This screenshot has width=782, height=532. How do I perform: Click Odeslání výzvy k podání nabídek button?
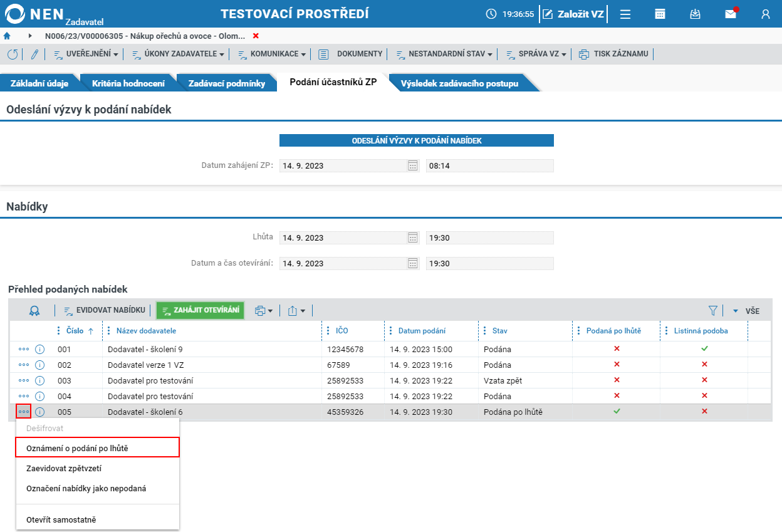[x=417, y=140]
